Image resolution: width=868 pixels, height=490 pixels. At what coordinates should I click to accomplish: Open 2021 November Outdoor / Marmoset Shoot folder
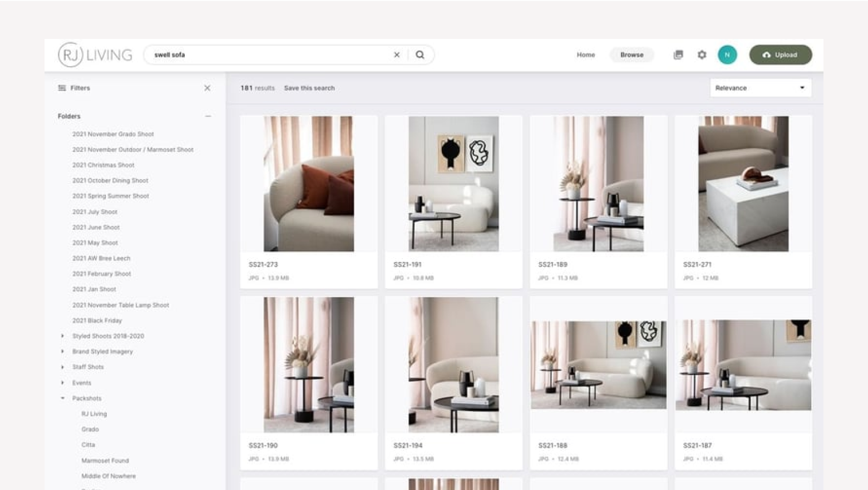[133, 150]
